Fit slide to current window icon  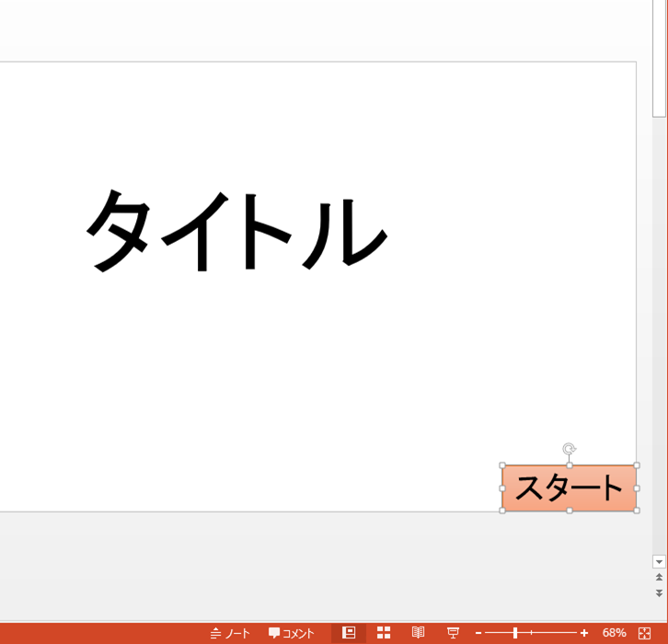point(645,633)
